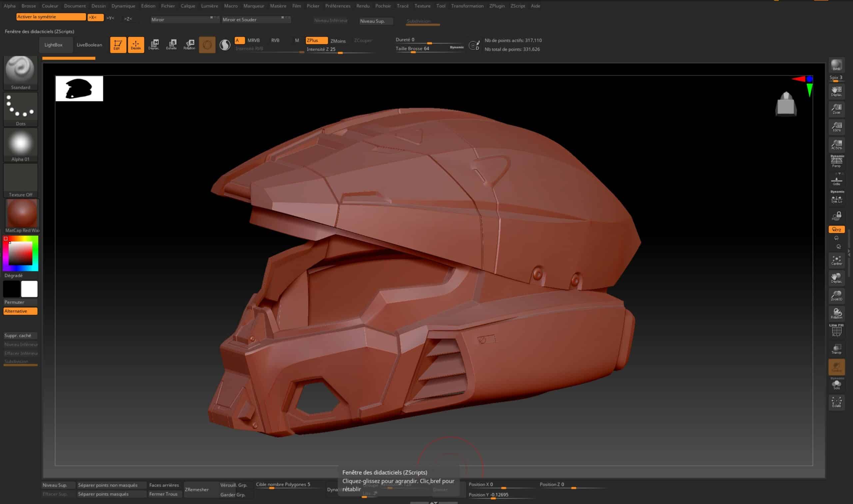Screen dimensions: 853x504
Task: Open the MatCap Red Wax material picker
Action: pos(22,215)
